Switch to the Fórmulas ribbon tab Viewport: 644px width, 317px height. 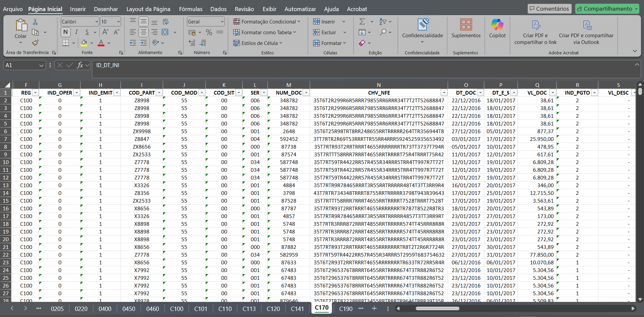click(x=191, y=9)
